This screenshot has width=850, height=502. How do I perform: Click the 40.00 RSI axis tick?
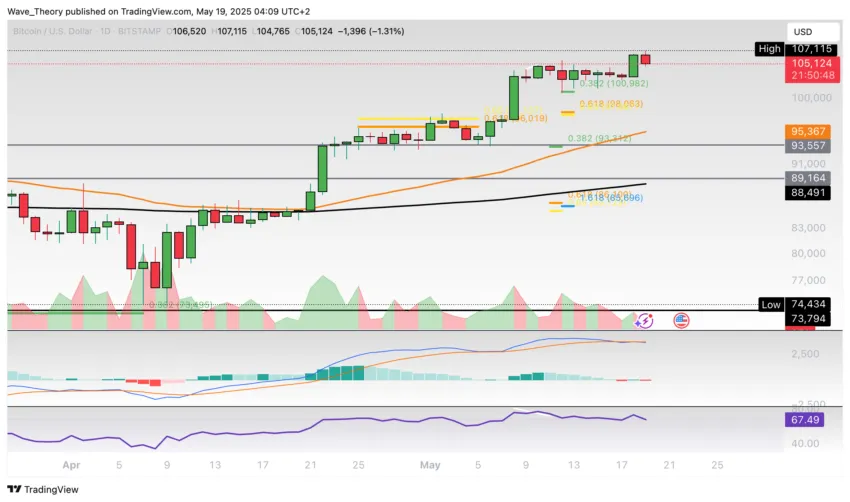pyautogui.click(x=805, y=443)
